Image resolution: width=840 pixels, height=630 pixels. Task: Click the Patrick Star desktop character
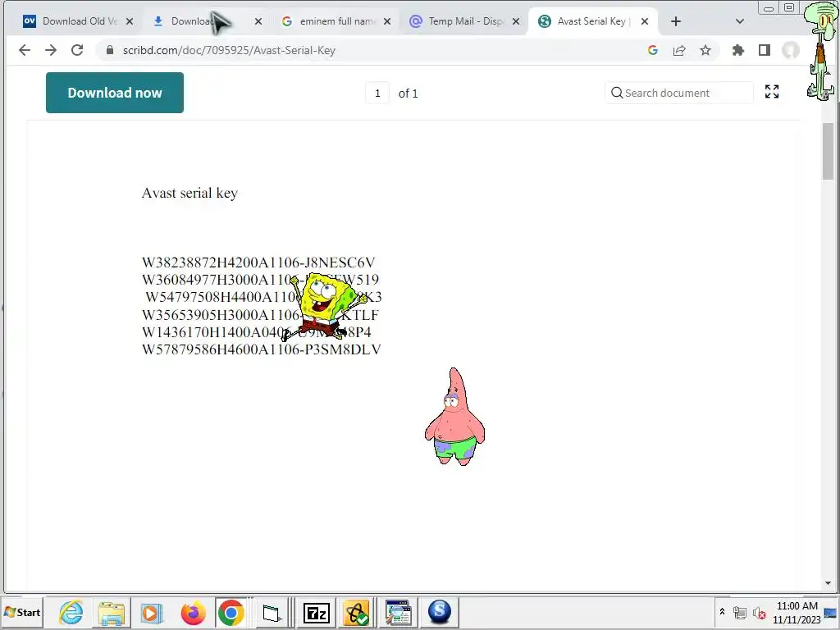point(454,417)
